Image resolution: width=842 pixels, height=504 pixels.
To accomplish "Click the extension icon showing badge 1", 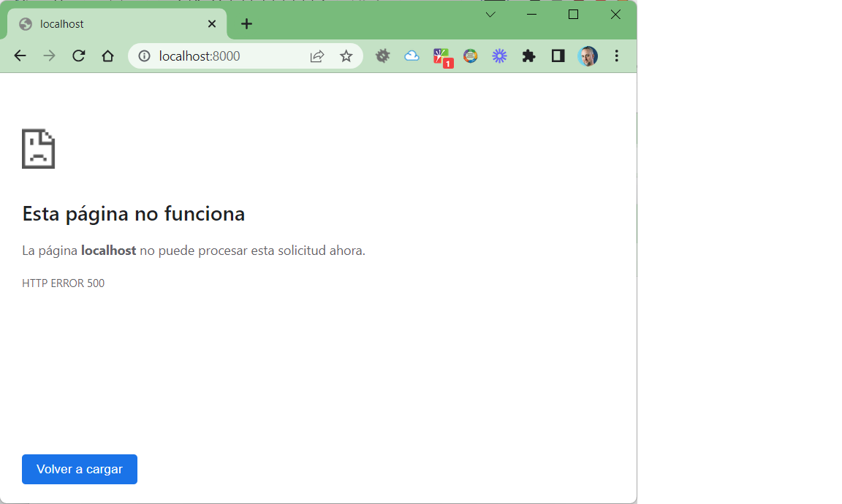I will coord(443,56).
